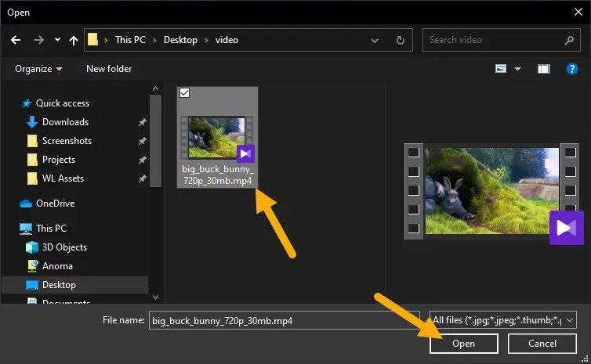
Task: Click the Forward navigation arrow
Action: [39, 40]
